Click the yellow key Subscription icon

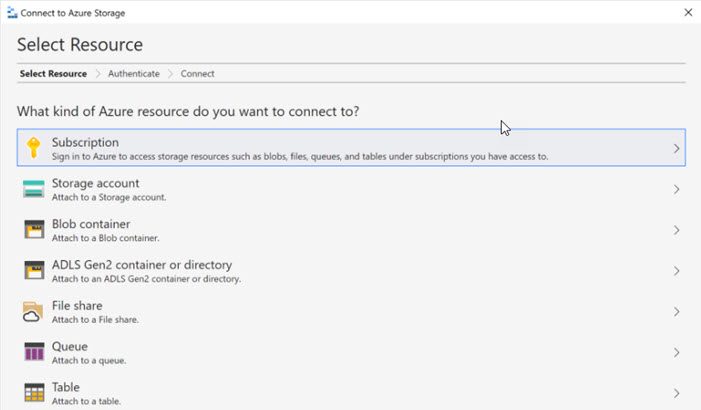(34, 148)
